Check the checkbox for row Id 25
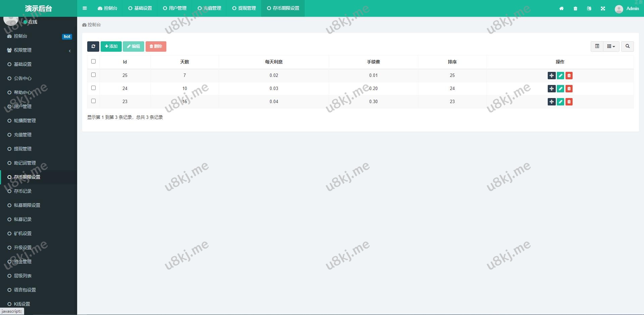 pyautogui.click(x=93, y=75)
